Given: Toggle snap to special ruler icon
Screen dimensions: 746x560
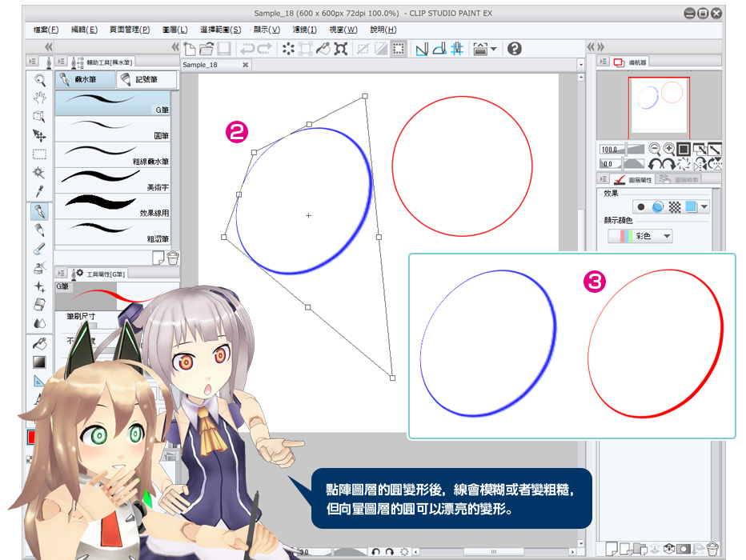Looking at the screenshot, I should tap(439, 49).
